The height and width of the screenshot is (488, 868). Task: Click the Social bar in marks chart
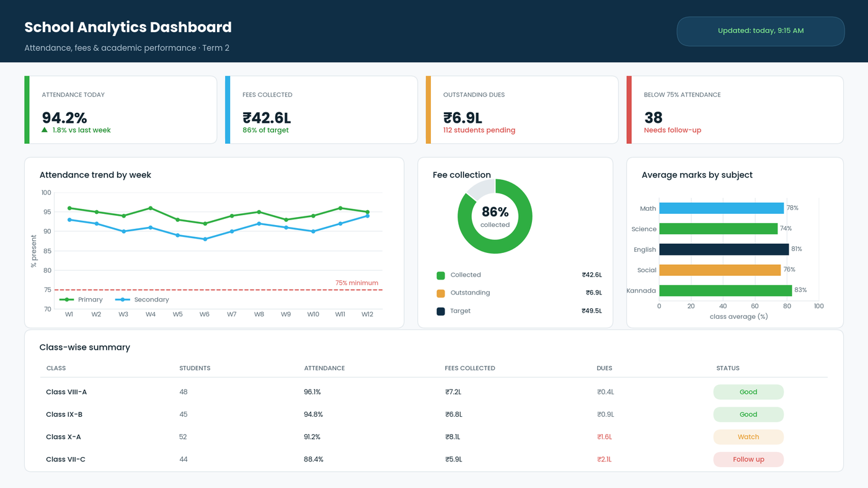pyautogui.click(x=720, y=270)
